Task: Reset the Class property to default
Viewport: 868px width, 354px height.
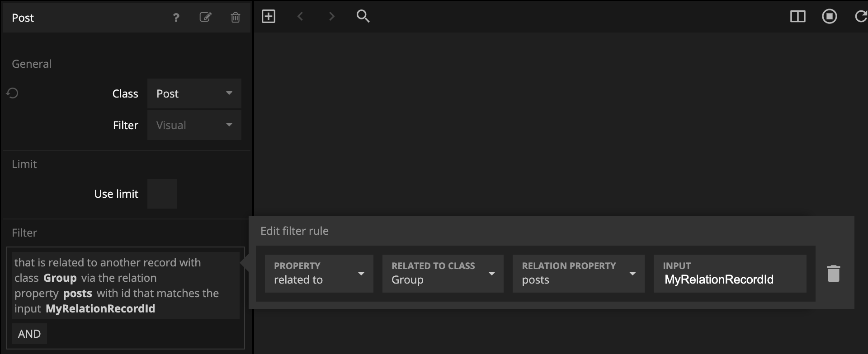Action: tap(12, 93)
